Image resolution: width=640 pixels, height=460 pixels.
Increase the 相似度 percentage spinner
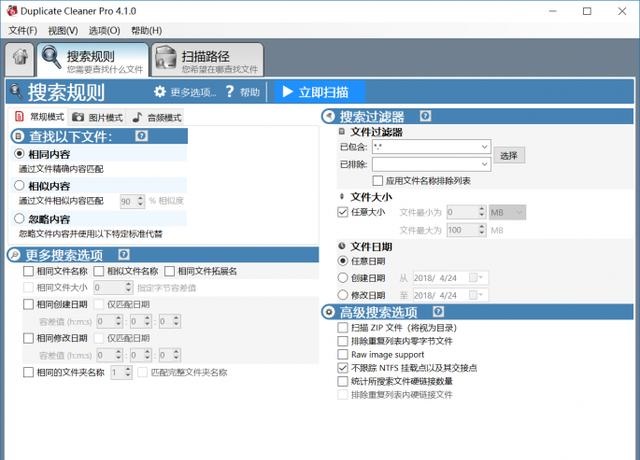pyautogui.click(x=140, y=198)
